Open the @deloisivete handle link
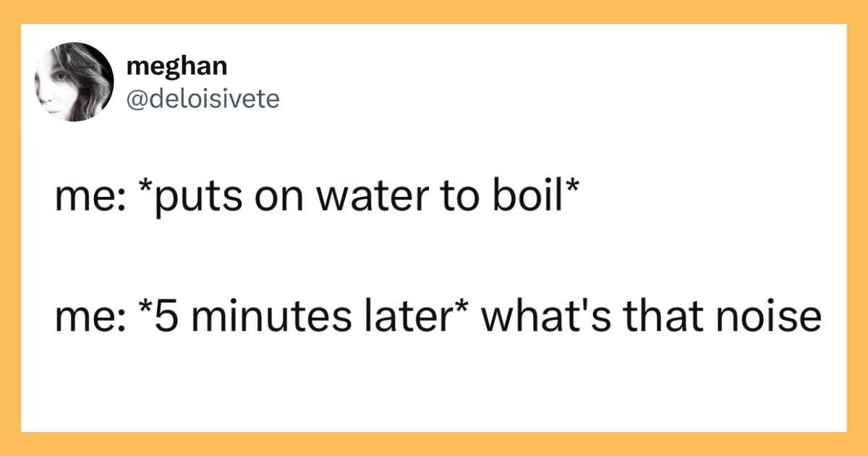 [x=203, y=98]
